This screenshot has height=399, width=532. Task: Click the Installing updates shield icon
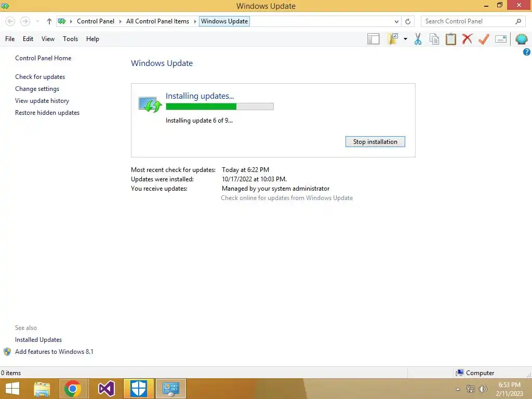[150, 104]
